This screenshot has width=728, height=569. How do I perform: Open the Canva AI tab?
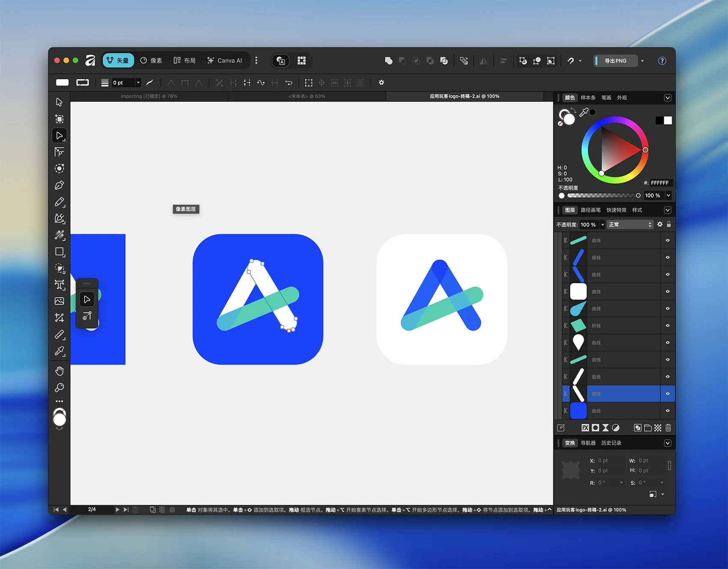pos(224,61)
